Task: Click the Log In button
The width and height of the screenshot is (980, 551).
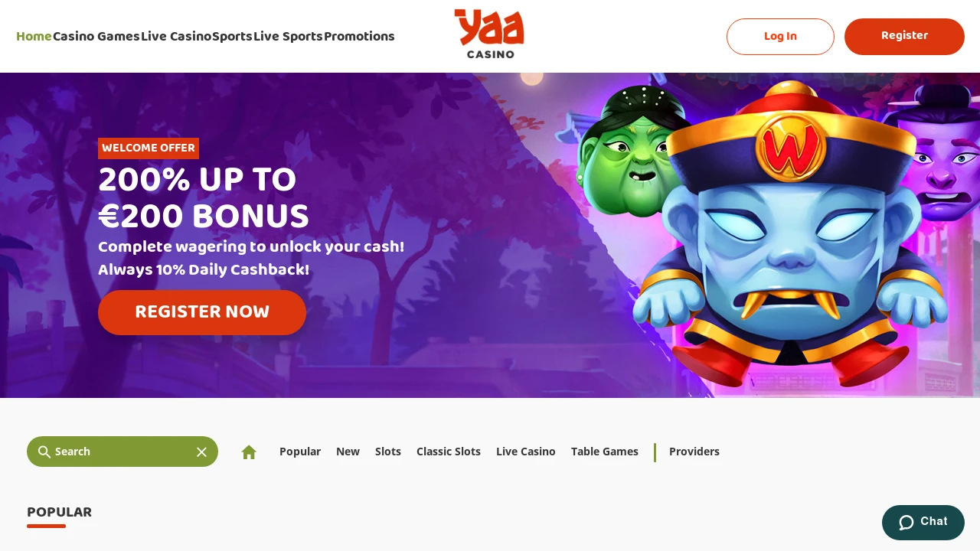Action: tap(780, 37)
